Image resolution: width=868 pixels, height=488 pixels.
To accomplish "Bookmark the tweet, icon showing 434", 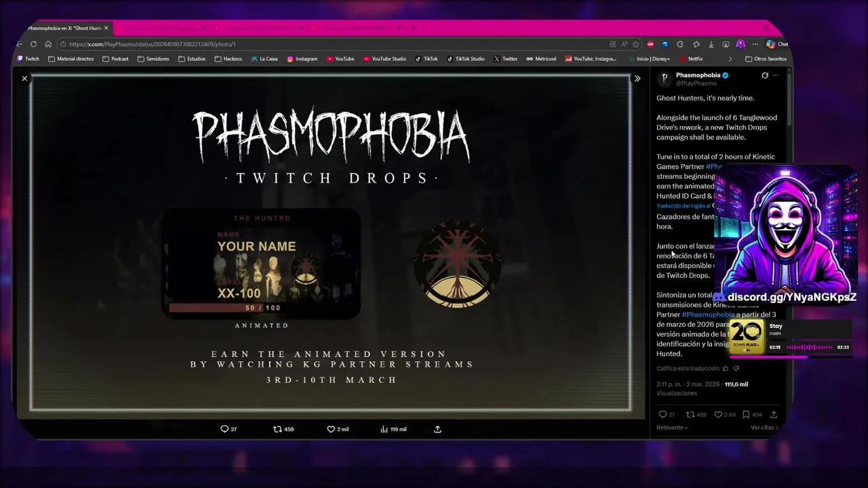I will 746,414.
